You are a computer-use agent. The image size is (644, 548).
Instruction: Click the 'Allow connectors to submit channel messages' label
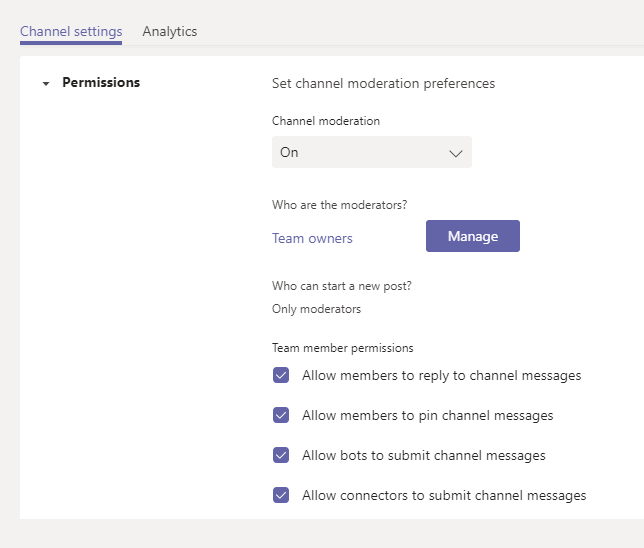(x=444, y=495)
